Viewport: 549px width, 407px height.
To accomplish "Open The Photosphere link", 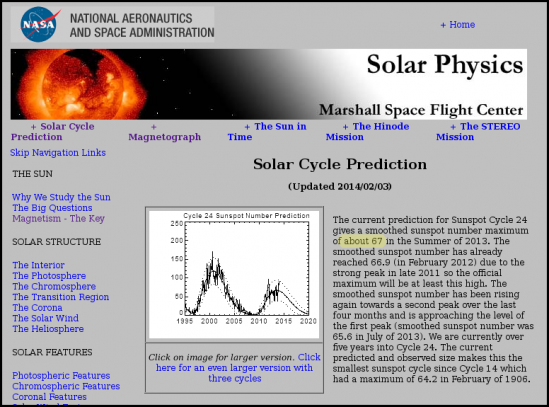I will (x=49, y=276).
